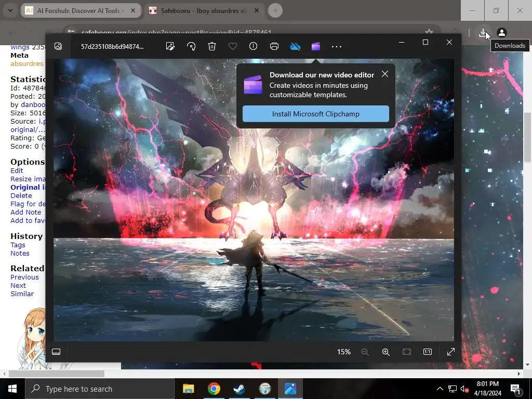Open Steam from the taskbar
Image resolution: width=532 pixels, height=399 pixels.
[240, 389]
